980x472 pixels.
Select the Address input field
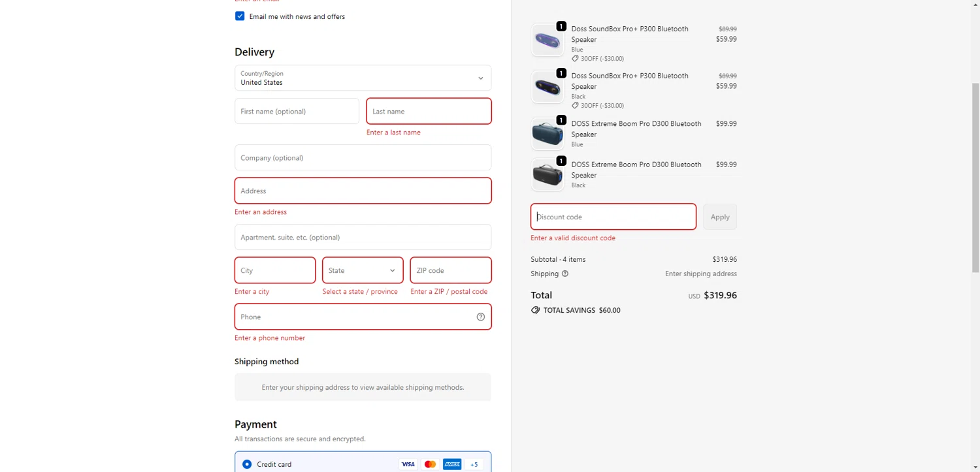(x=363, y=191)
